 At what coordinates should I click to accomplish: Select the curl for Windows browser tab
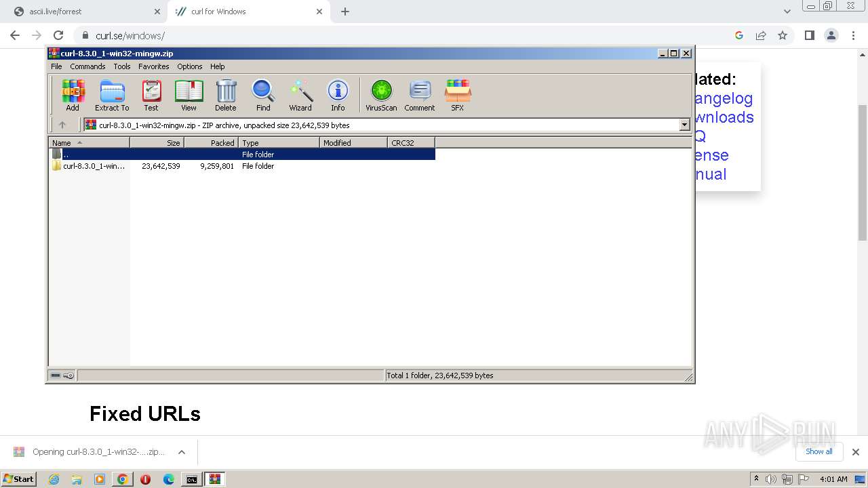pyautogui.click(x=248, y=12)
